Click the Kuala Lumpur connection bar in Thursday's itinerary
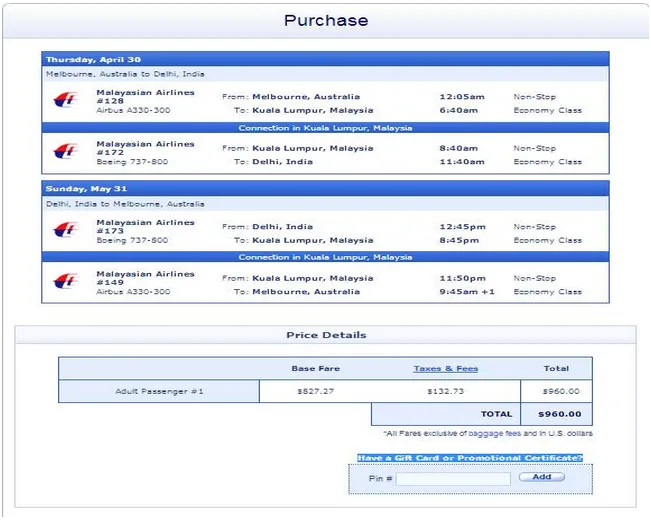 click(x=325, y=128)
